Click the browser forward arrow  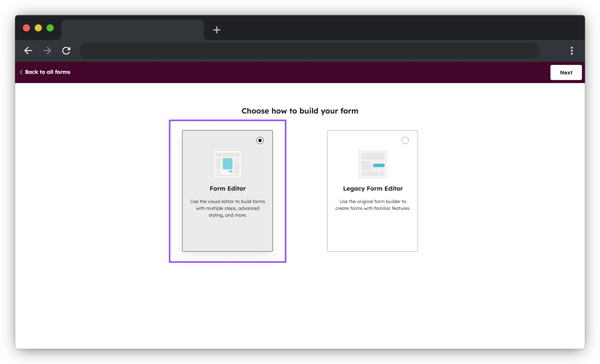[x=47, y=51]
